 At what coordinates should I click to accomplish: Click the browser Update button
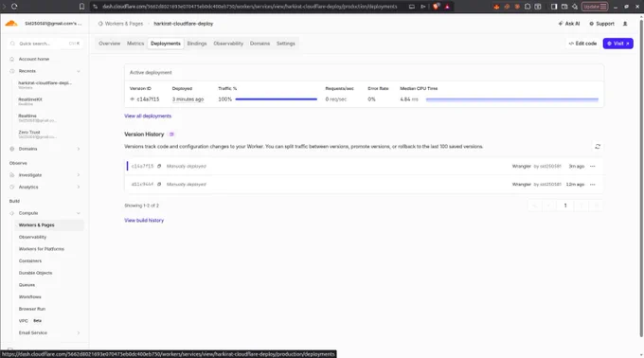tap(595, 7)
